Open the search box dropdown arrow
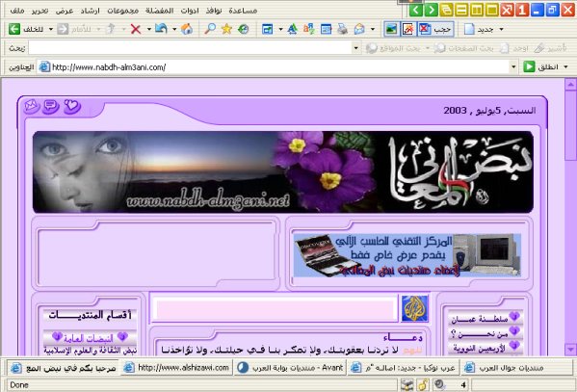Viewport: 577px width, 392px height. 355,48
